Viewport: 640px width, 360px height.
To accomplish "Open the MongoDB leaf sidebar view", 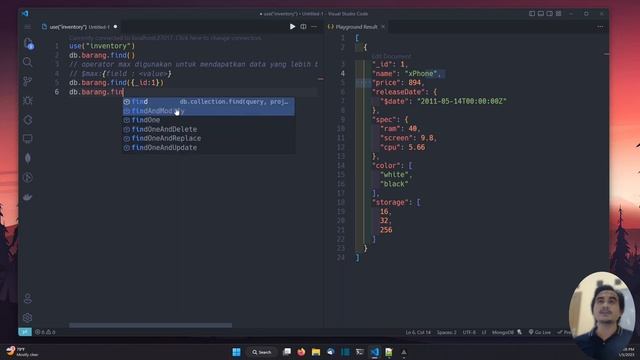I will (x=28, y=158).
